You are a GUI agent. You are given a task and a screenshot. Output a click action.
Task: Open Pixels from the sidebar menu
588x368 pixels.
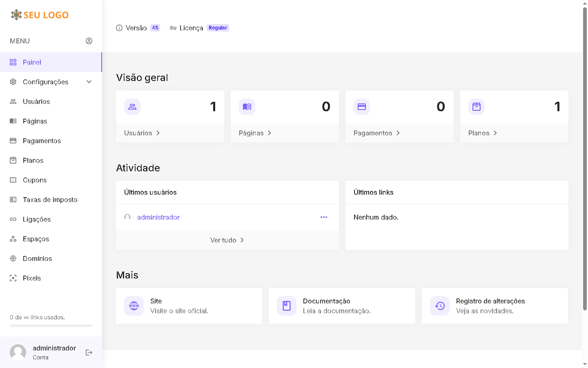pyautogui.click(x=32, y=278)
